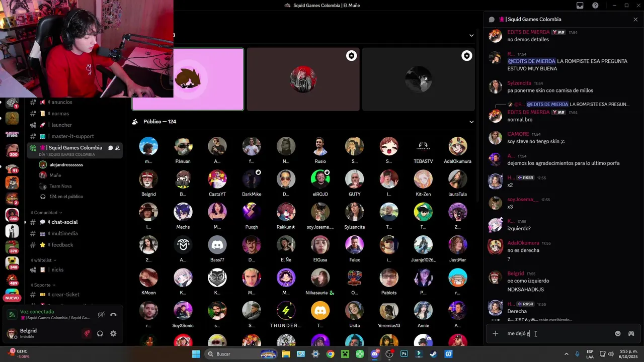Toggle headphone deafen in user panel
This screenshot has height=362, width=644.
pyautogui.click(x=100, y=333)
